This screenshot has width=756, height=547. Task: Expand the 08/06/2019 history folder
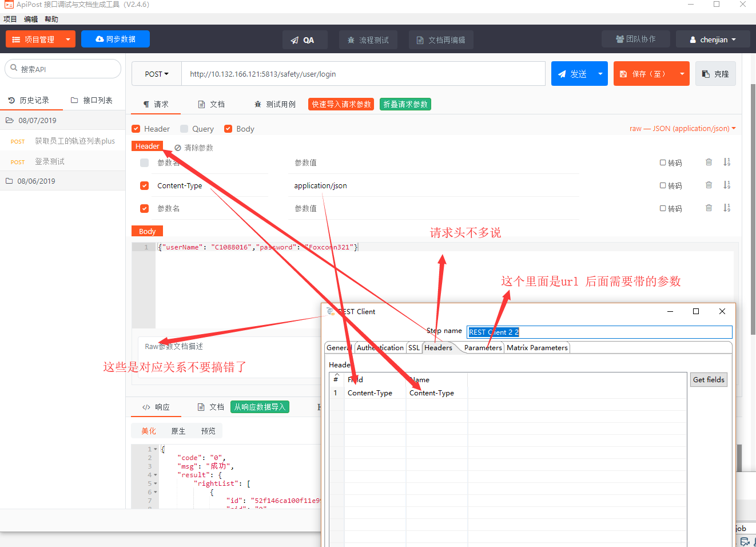click(x=63, y=181)
